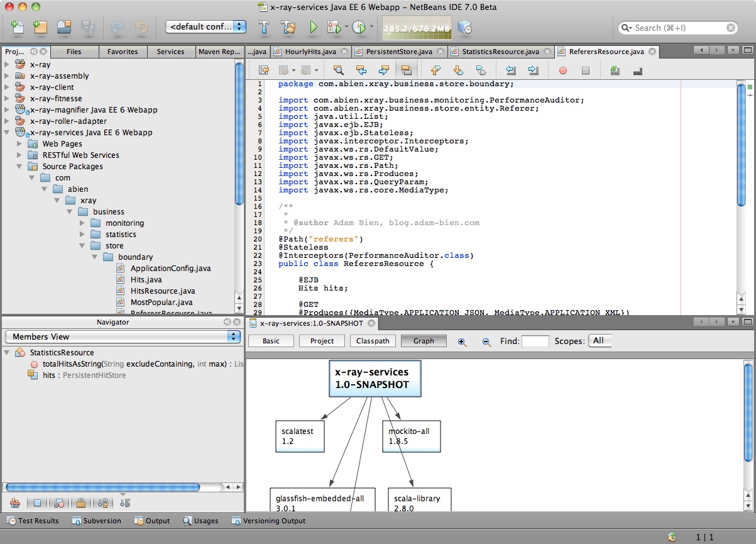Expand the monitoring package folder

[82, 223]
